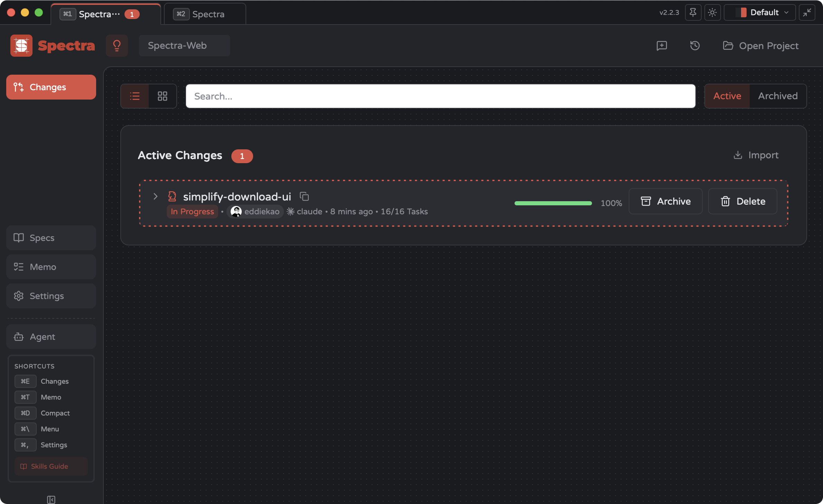Image resolution: width=823 pixels, height=504 pixels.
Task: Open the Specs section in the sidebar
Action: 51,237
